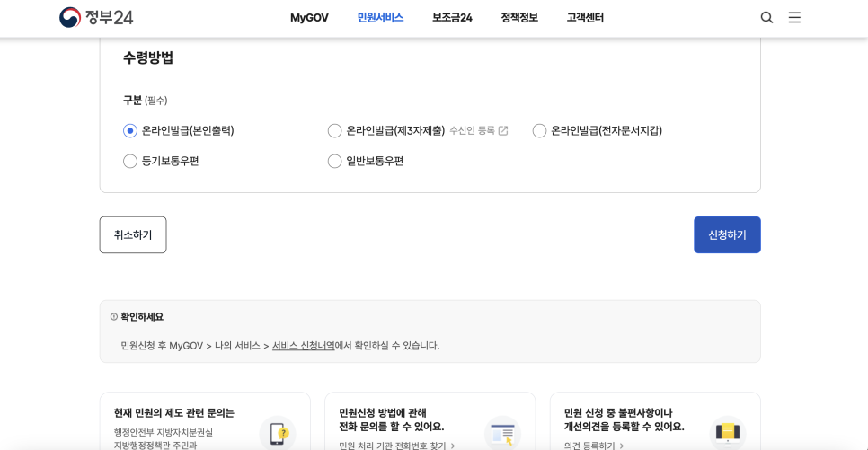Click the document cursor icon on phone inquiry card

click(x=502, y=432)
